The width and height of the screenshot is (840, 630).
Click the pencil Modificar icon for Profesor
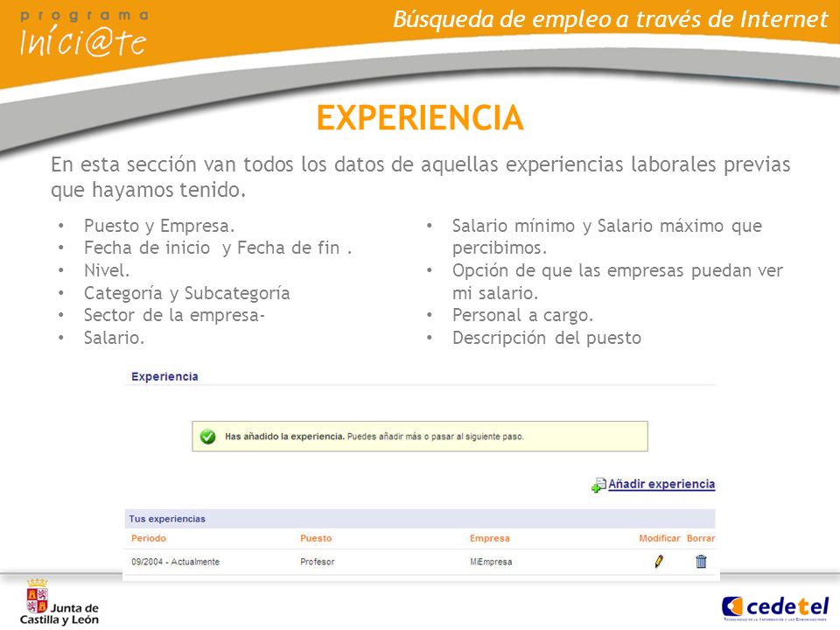tap(659, 562)
